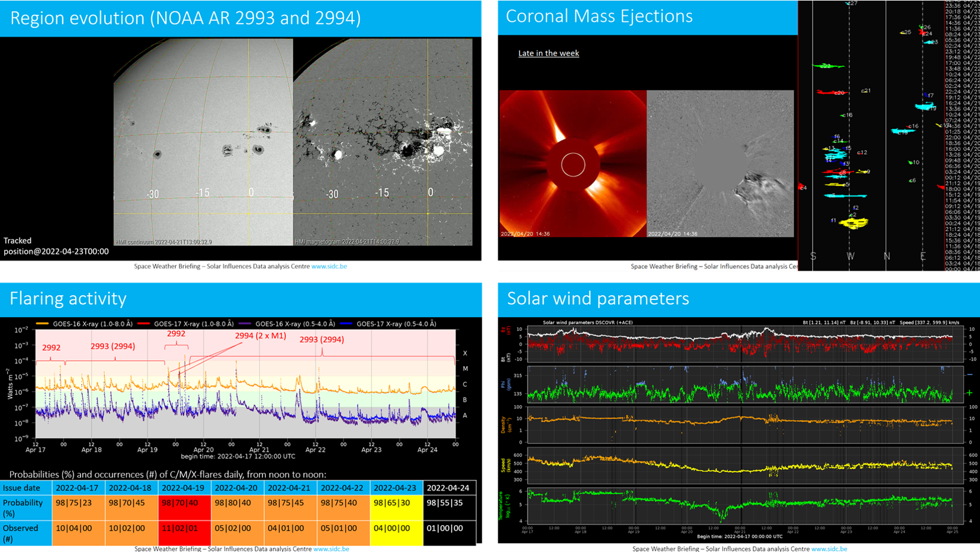Open www.sidc.be link under Region evolution slide

tap(329, 266)
